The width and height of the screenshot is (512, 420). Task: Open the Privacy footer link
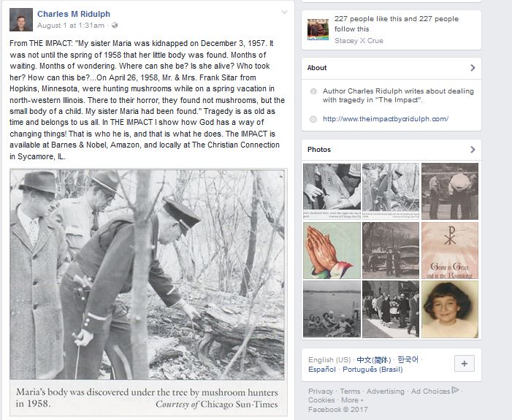pyautogui.click(x=321, y=392)
